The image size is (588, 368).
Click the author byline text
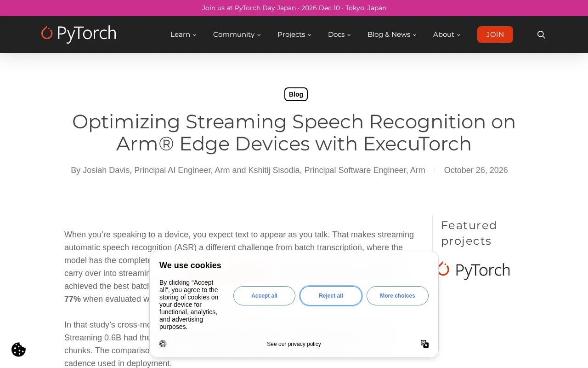[248, 170]
